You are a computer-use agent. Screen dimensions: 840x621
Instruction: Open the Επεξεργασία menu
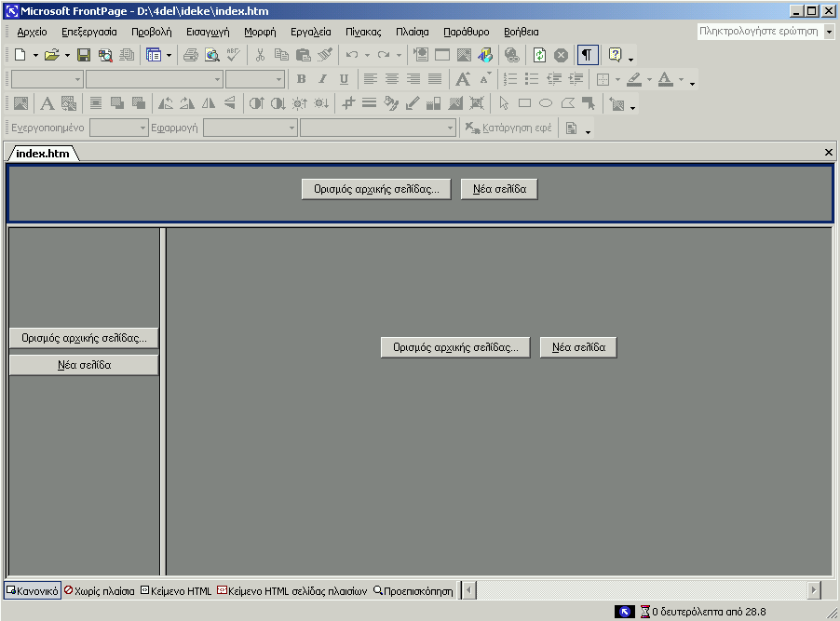point(88,33)
